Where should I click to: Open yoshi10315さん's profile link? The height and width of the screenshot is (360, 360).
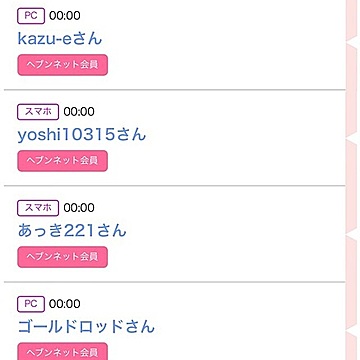pos(82,135)
